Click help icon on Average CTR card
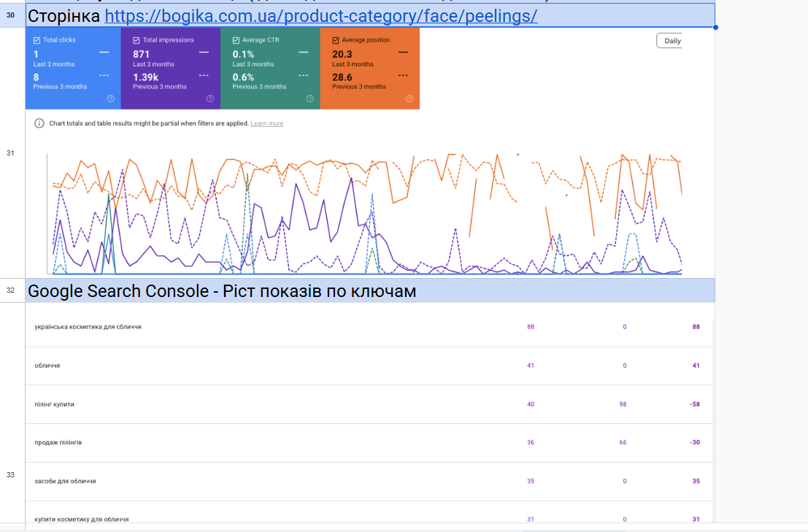This screenshot has height=532, width=808. point(309,99)
